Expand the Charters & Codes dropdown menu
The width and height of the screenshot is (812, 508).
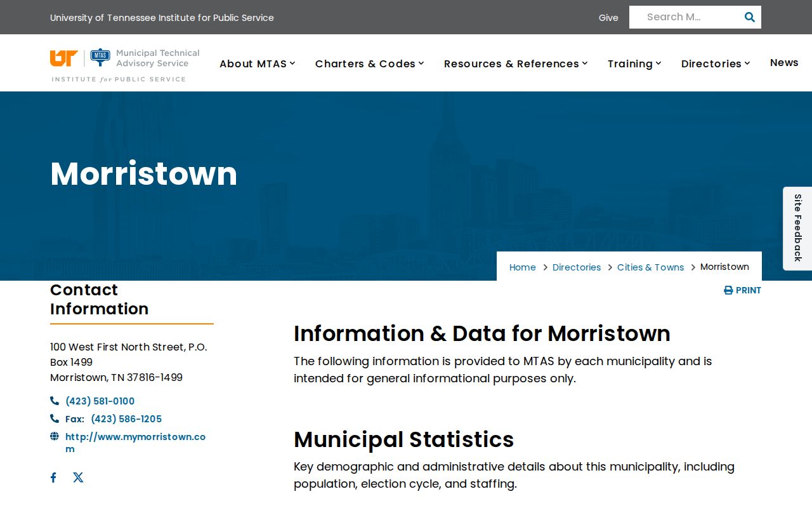click(x=370, y=63)
